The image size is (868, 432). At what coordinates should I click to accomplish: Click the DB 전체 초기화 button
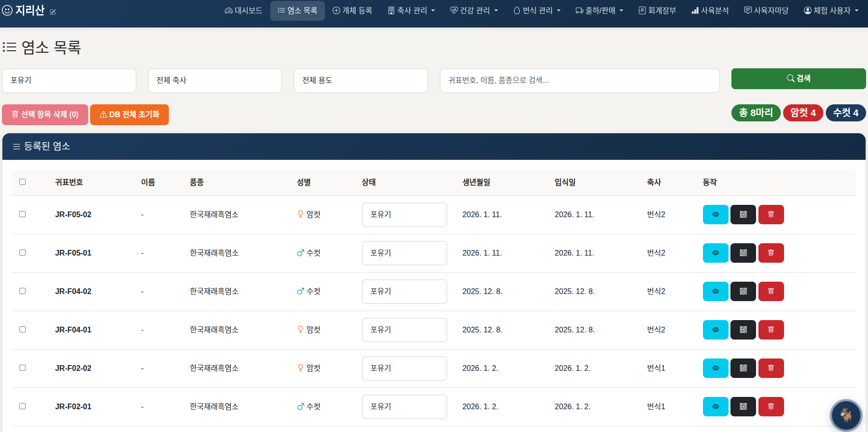point(129,114)
